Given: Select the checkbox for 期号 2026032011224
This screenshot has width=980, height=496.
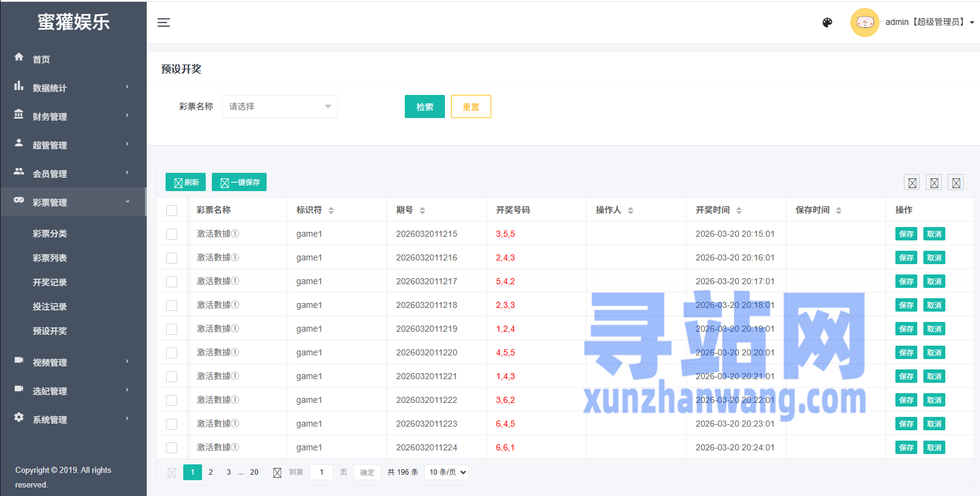Looking at the screenshot, I should pyautogui.click(x=172, y=448).
